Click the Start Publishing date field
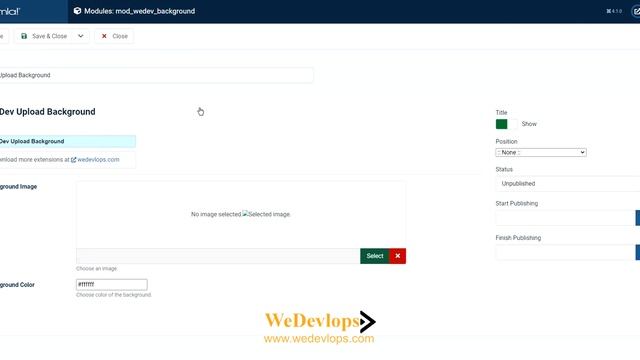The image size is (640, 360). (566, 218)
